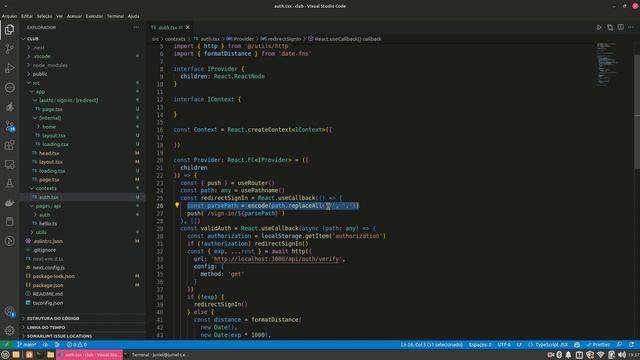Open Wi-Fi icon in system tray

(600, 355)
